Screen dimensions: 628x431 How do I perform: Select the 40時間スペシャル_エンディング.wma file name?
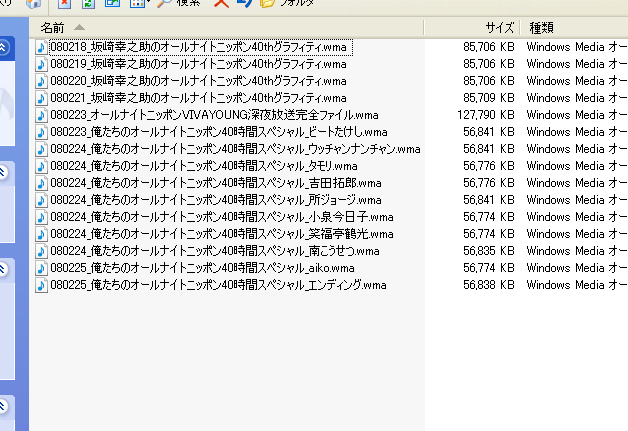tap(219, 286)
